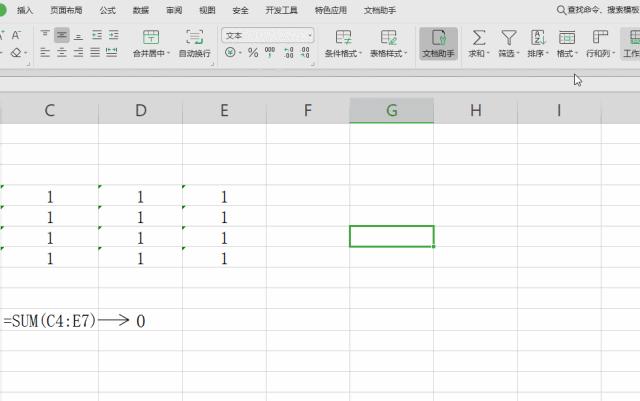This screenshot has height=401, width=640.
Task: Select the topmost 1 in column D
Action: pyautogui.click(x=140, y=197)
